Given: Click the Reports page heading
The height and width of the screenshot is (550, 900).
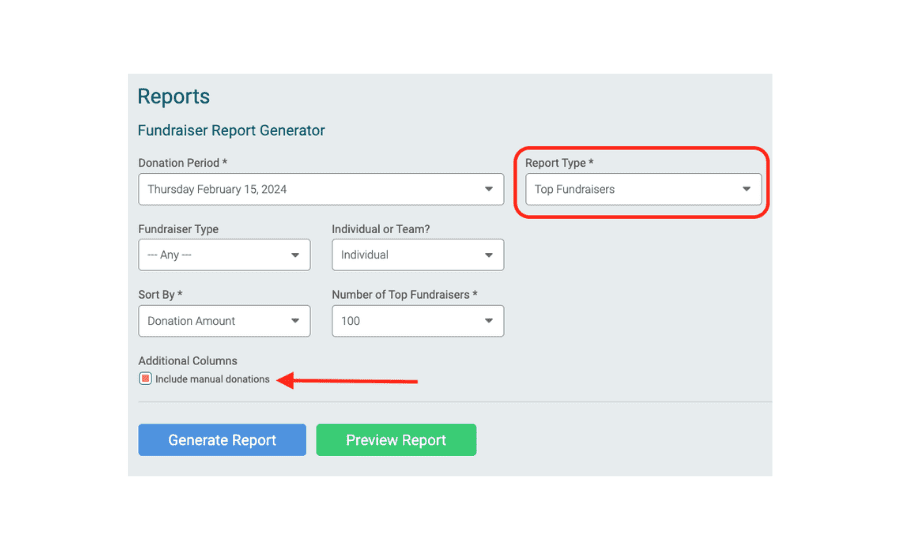Looking at the screenshot, I should click(174, 96).
